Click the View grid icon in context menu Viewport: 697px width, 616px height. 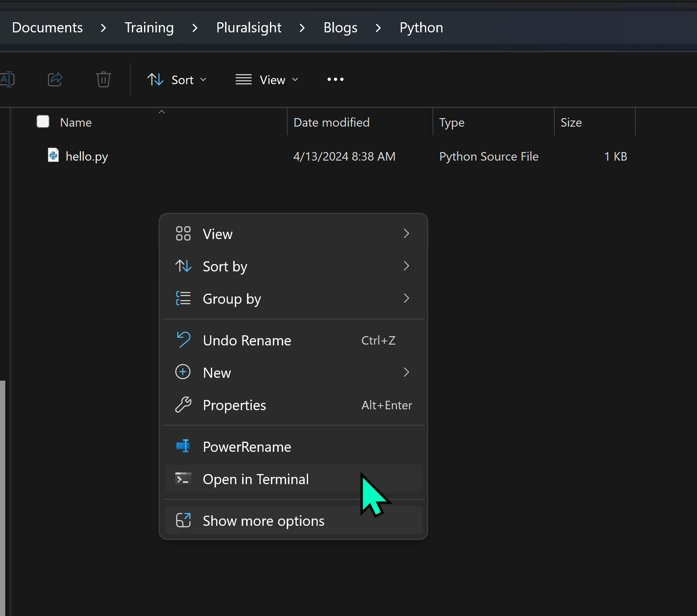click(x=183, y=234)
